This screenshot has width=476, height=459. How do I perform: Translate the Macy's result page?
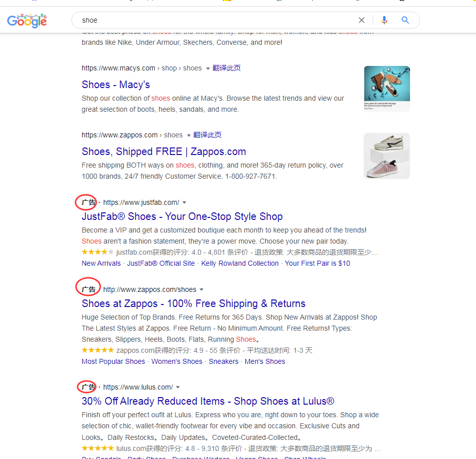click(227, 68)
